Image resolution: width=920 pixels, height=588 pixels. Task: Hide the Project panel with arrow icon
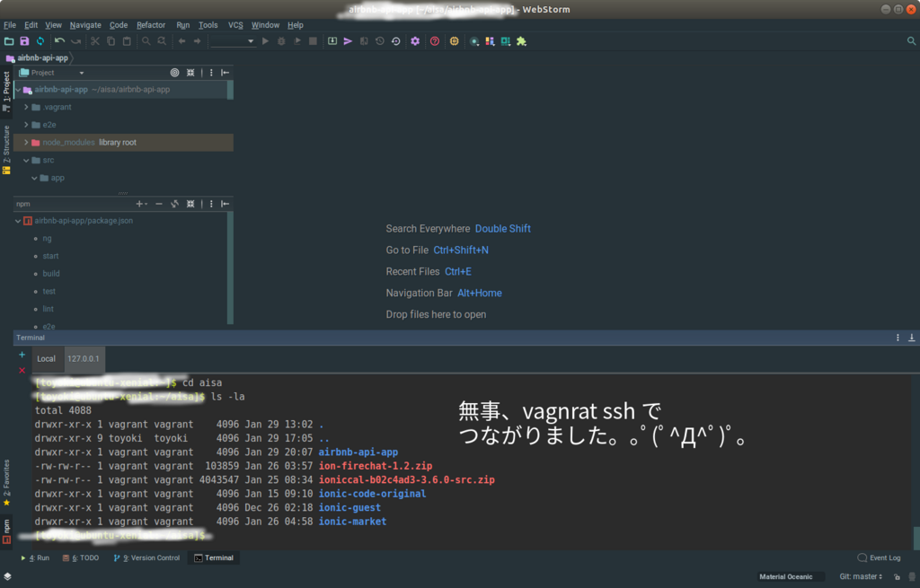click(226, 73)
